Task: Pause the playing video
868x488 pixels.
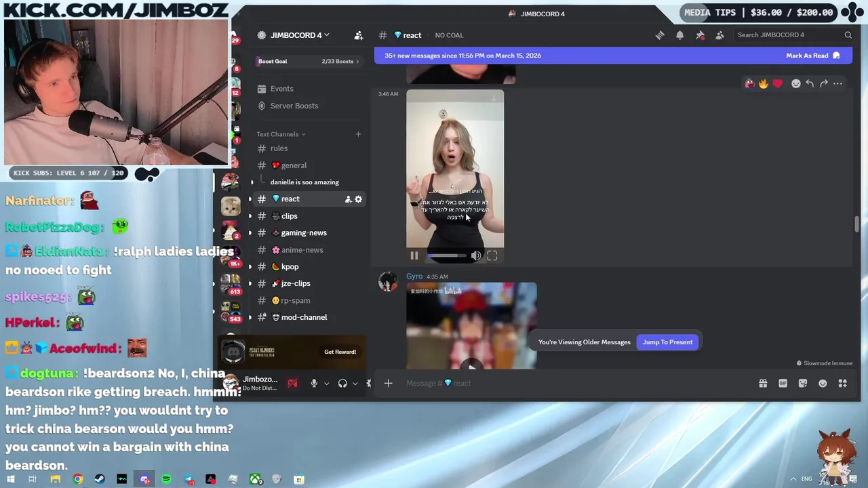Action: [x=414, y=256]
